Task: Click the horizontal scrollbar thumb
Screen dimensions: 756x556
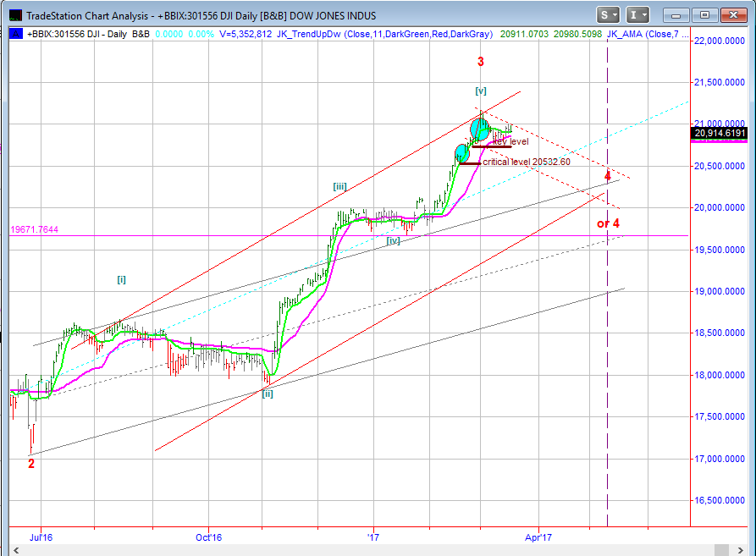Action: point(721,550)
